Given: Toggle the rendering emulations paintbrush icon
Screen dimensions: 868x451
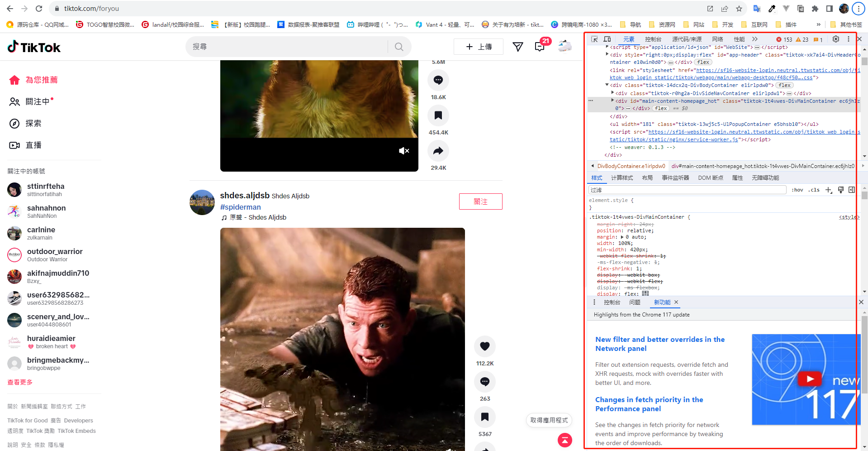Looking at the screenshot, I should coord(841,190).
